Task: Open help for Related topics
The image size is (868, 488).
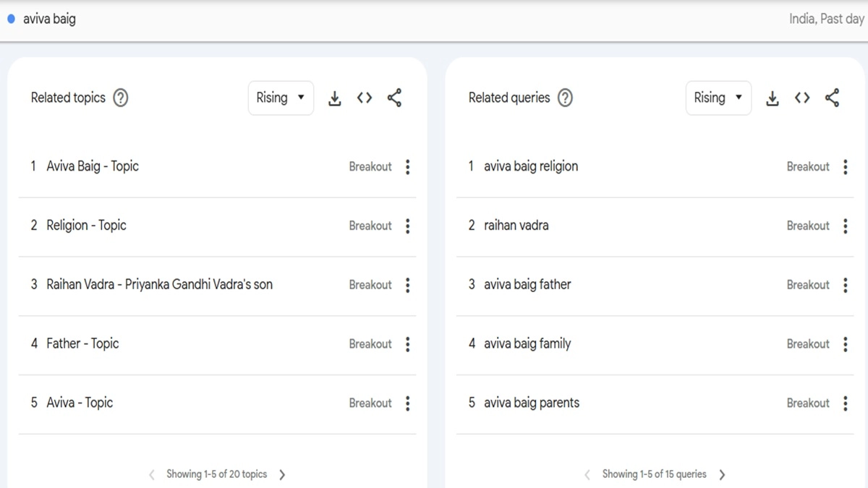Action: coord(121,98)
